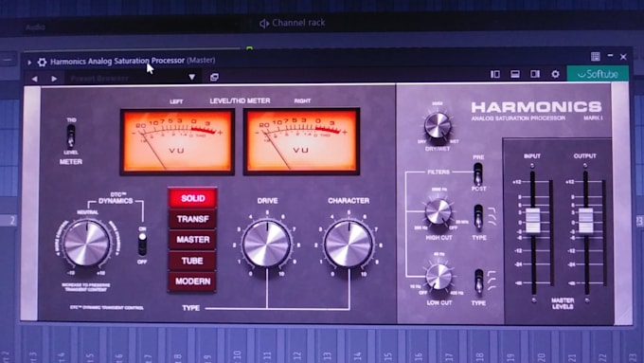Go to next preset arrow
The height and width of the screenshot is (363, 644).
pyautogui.click(x=54, y=79)
